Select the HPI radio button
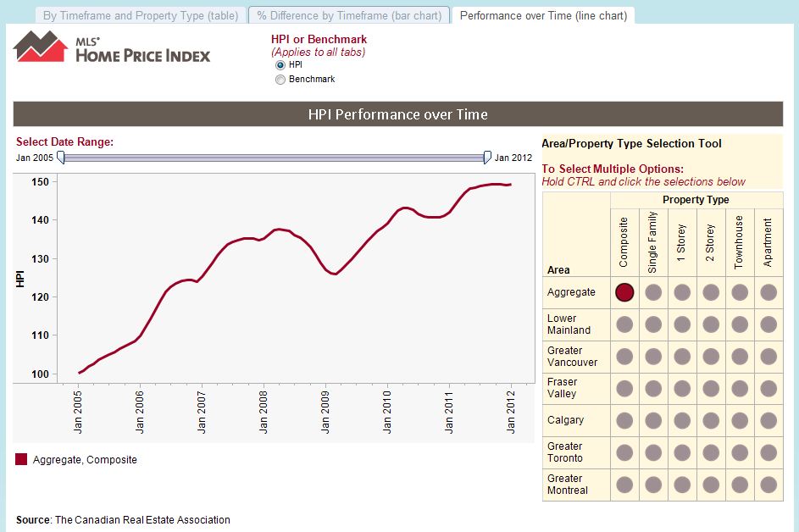This screenshot has width=799, height=532. pyautogui.click(x=280, y=64)
